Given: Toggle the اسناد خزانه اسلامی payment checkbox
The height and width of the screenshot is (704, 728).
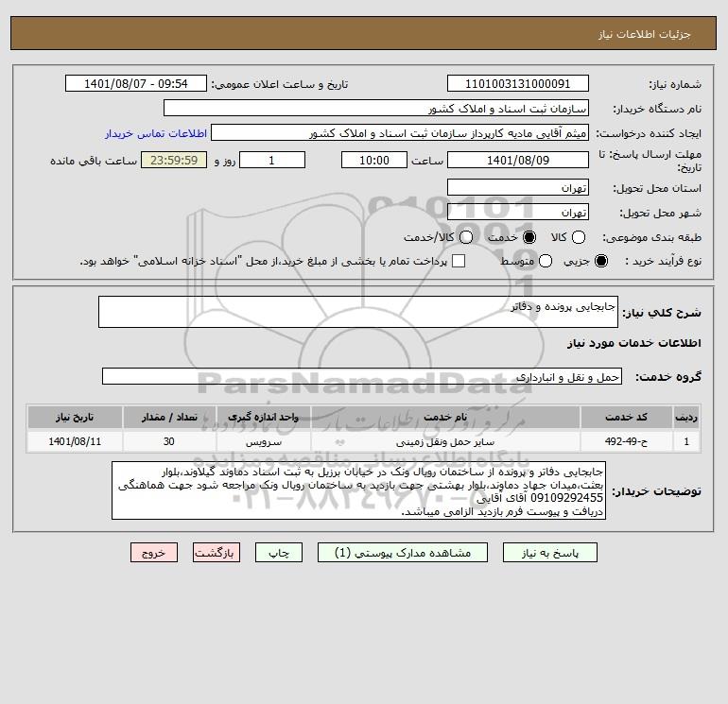Looking at the screenshot, I should [x=459, y=261].
